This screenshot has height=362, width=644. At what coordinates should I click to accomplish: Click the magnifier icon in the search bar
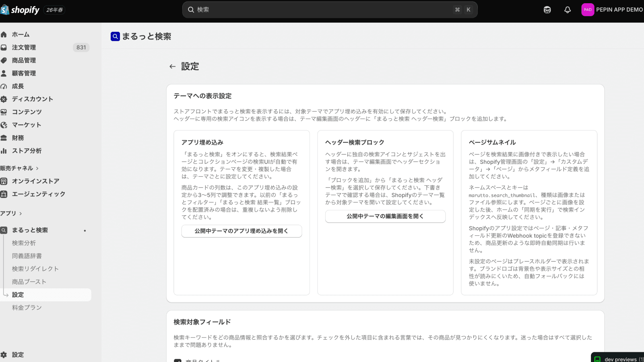pos(191,10)
